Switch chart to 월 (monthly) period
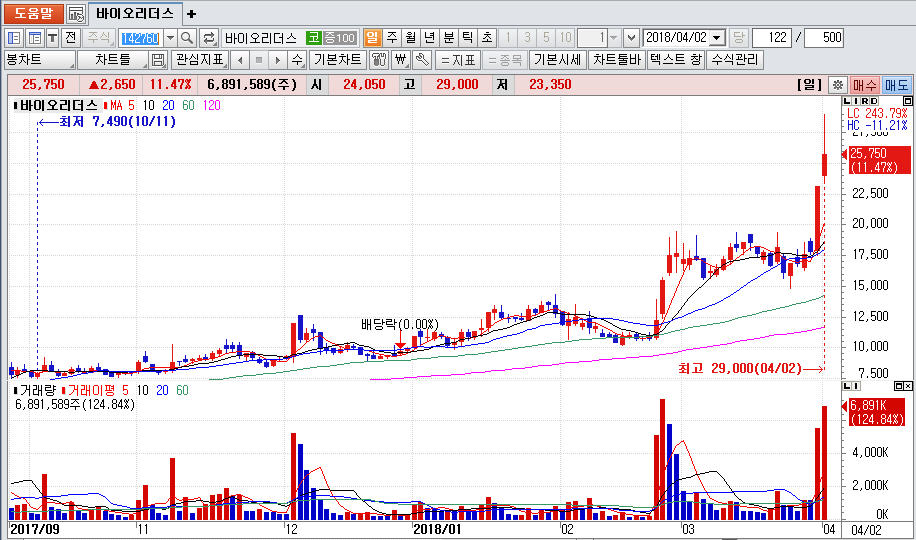Image resolution: width=916 pixels, height=540 pixels. coord(411,38)
